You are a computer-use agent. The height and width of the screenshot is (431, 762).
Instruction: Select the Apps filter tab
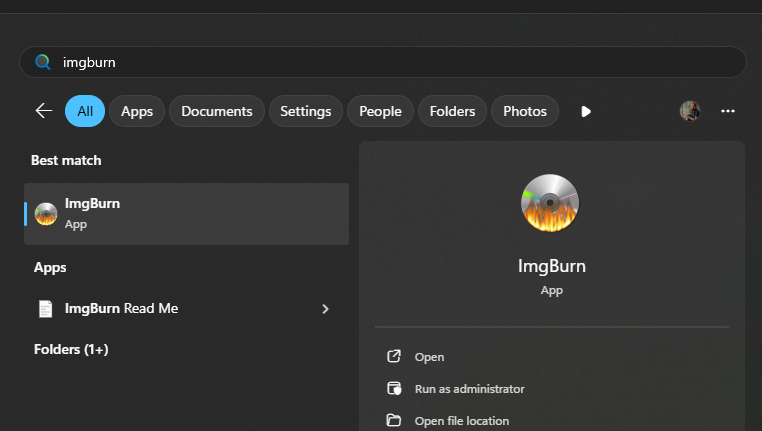[x=136, y=111]
